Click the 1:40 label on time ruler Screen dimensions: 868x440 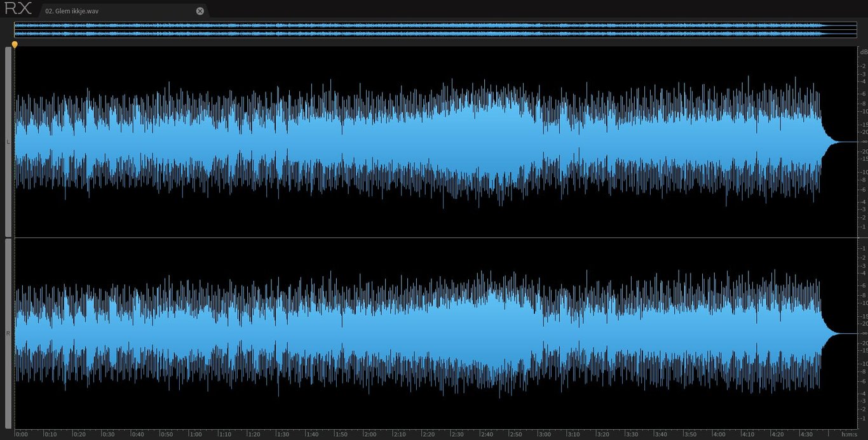pyautogui.click(x=313, y=435)
